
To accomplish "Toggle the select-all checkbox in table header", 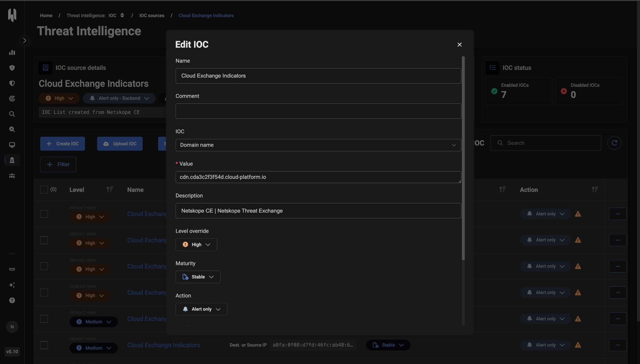I will (x=44, y=189).
